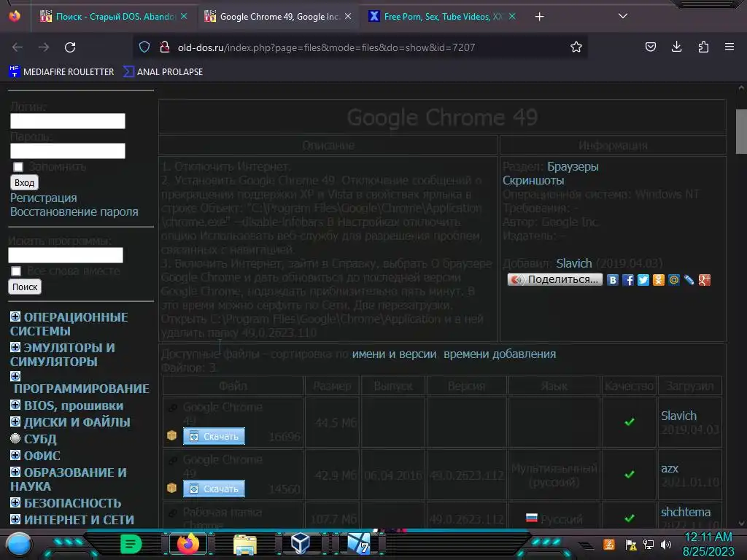Download azx's Google Chrome 49 file
The width and height of the screenshot is (747, 560).
click(214, 489)
